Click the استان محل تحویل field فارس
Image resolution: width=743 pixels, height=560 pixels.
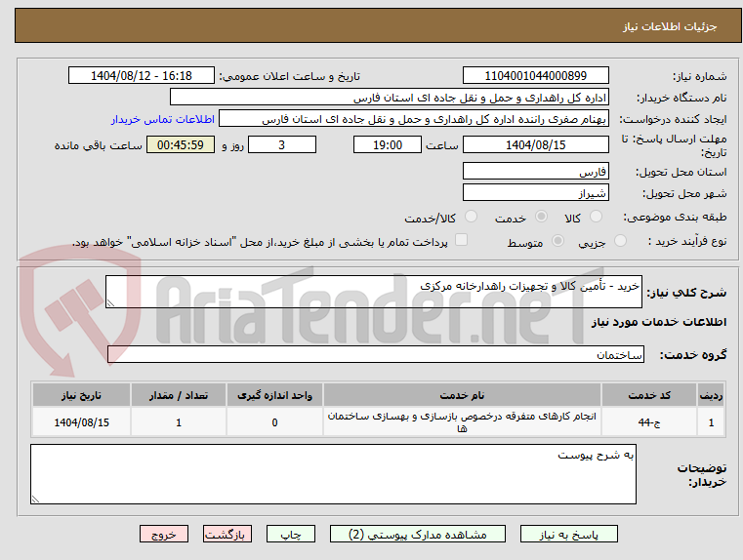pos(535,172)
